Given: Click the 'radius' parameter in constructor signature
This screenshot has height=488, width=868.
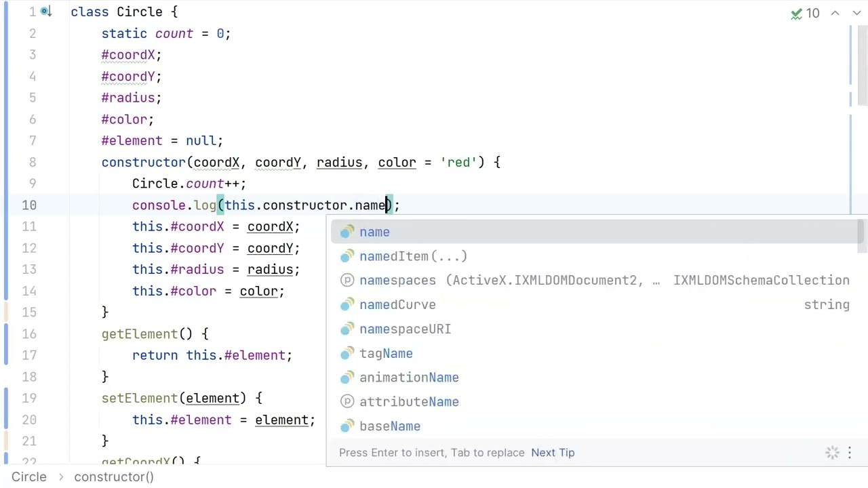Looking at the screenshot, I should 339,163.
